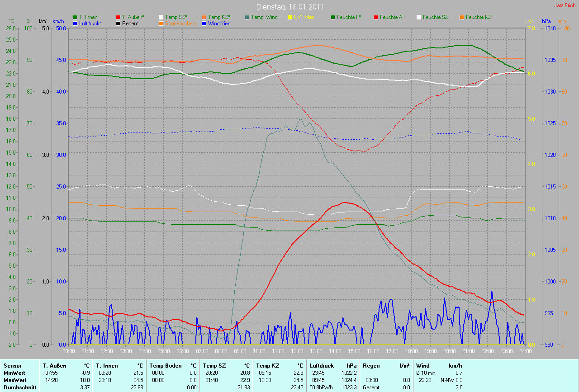579x392 pixels.
Task: Click the 22:20 wind gust time
Action: point(425,380)
